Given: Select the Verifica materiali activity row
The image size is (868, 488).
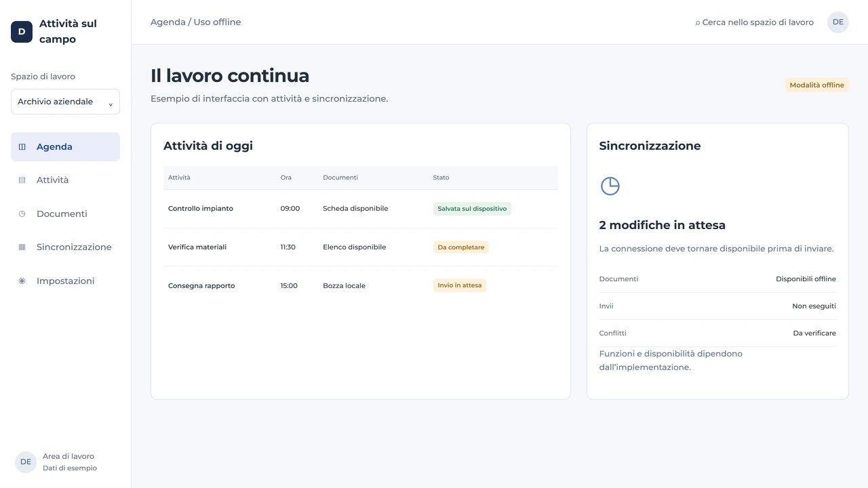Looking at the screenshot, I should point(361,247).
